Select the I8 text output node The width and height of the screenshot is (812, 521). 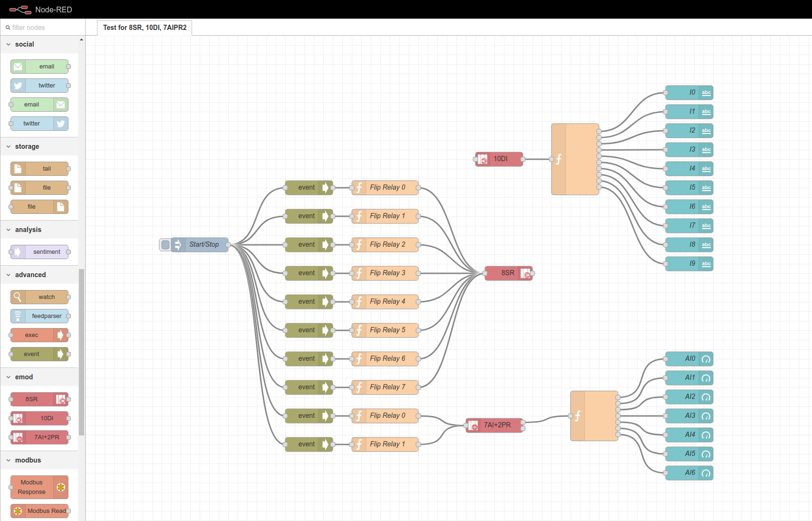pyautogui.click(x=689, y=245)
